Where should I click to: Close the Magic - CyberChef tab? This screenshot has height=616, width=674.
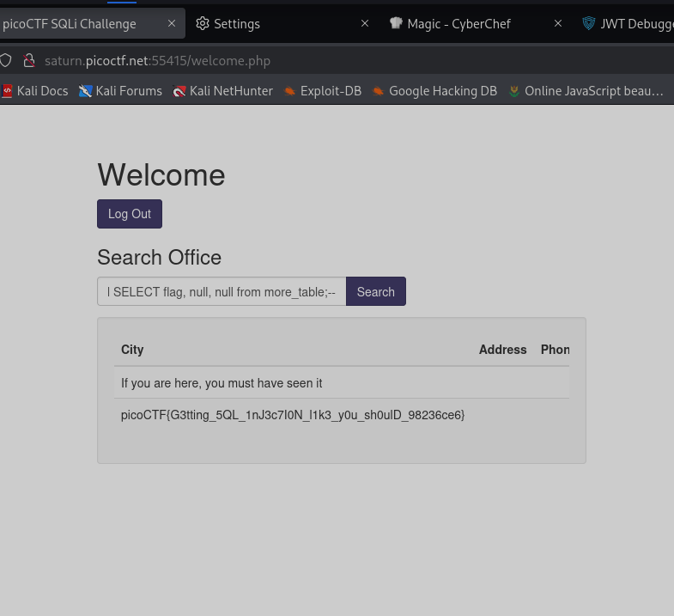pos(558,23)
